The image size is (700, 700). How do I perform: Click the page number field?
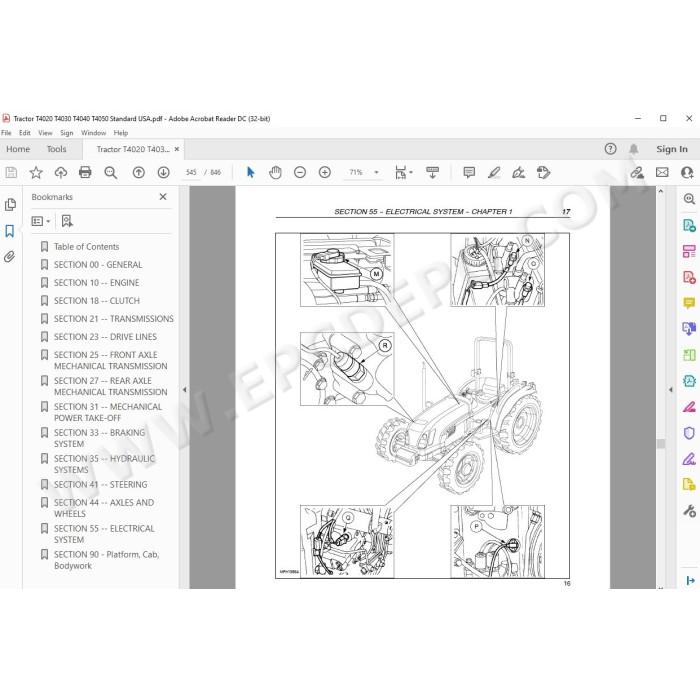coord(191,172)
